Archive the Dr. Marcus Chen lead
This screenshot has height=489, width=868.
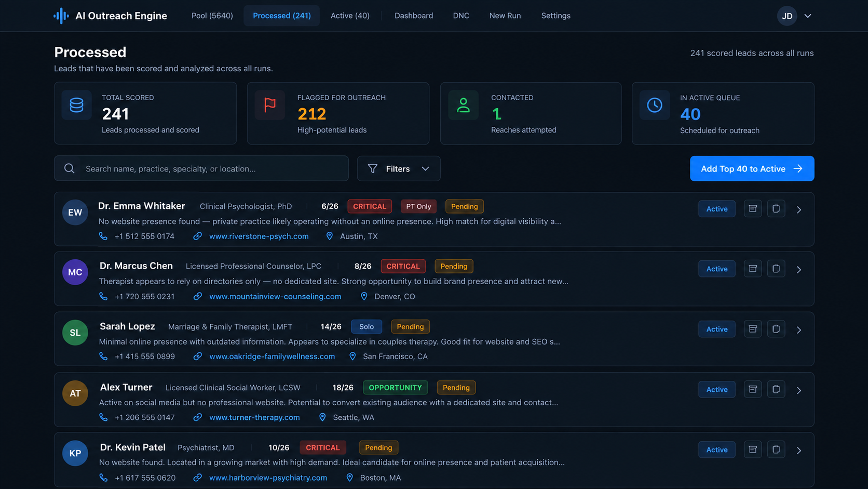click(x=753, y=269)
